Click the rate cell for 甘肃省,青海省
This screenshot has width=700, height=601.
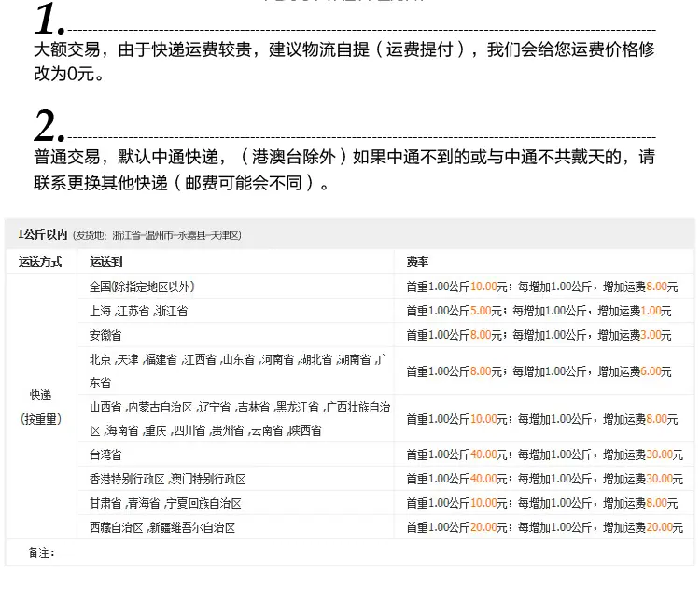tap(544, 503)
